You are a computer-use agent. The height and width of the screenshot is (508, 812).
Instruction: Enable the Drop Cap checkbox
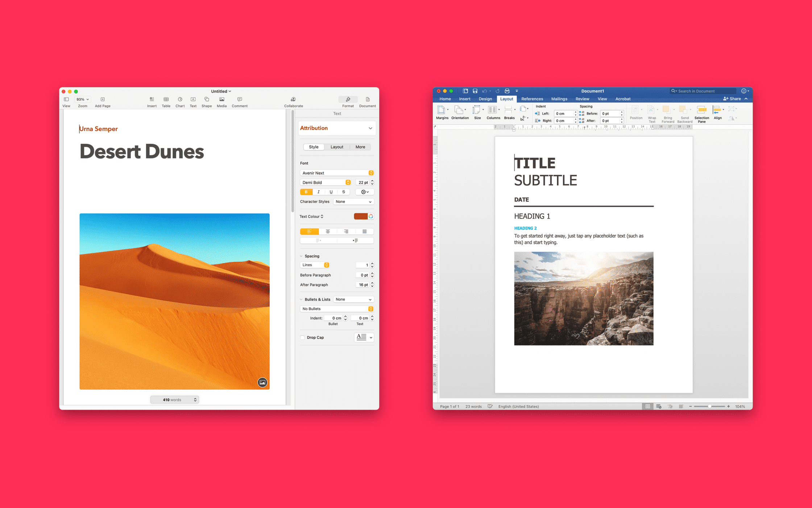[x=302, y=337]
